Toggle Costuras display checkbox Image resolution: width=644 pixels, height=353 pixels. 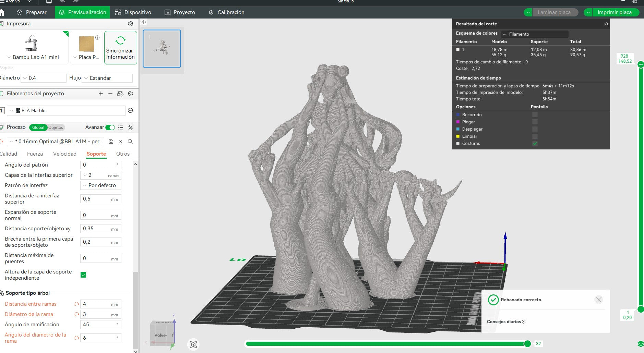(x=535, y=144)
